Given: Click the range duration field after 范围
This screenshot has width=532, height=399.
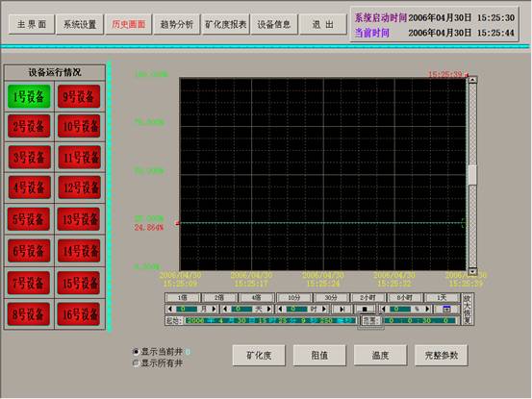Looking at the screenshot, I should (x=419, y=320).
